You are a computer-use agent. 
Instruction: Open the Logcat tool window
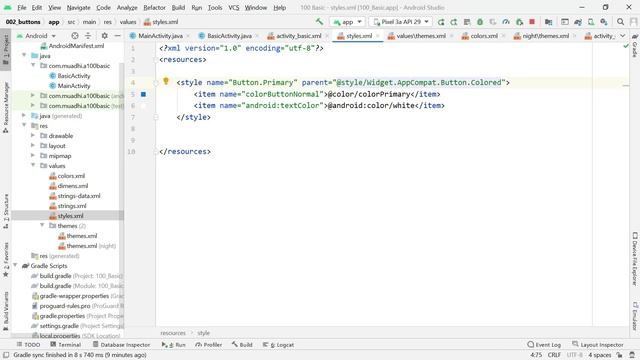pos(278,345)
